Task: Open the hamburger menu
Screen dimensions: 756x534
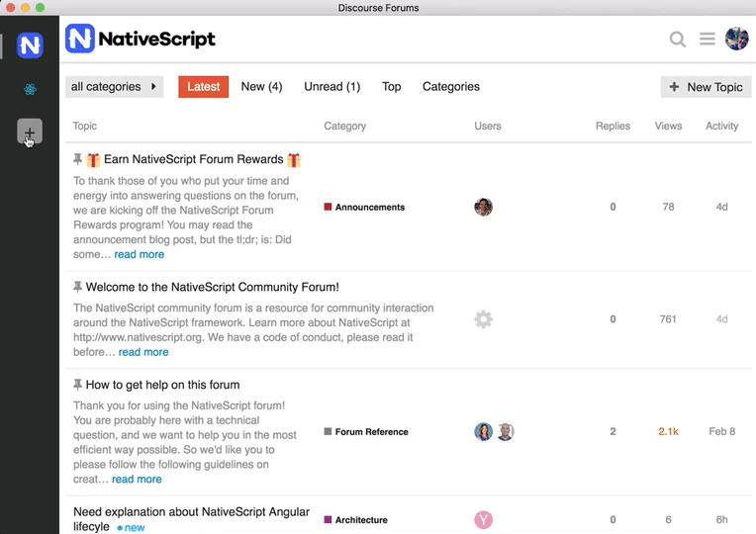Action: [708, 39]
